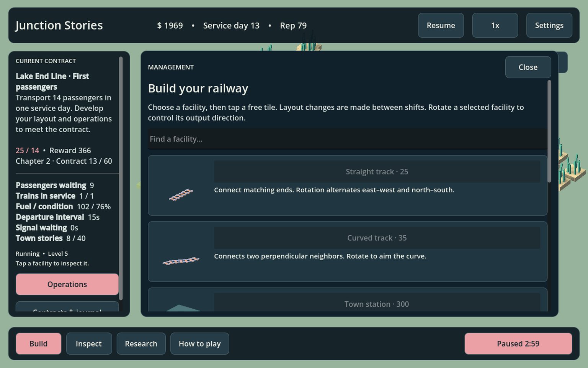Screen dimensions: 588x368
Task: Click the Build your railway heading
Action: point(198,89)
